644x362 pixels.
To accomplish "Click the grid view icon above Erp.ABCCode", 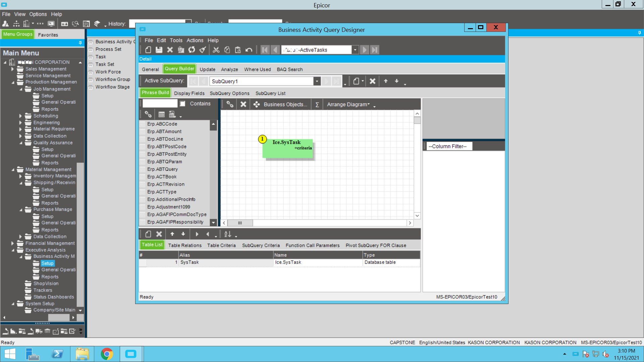I will (161, 114).
